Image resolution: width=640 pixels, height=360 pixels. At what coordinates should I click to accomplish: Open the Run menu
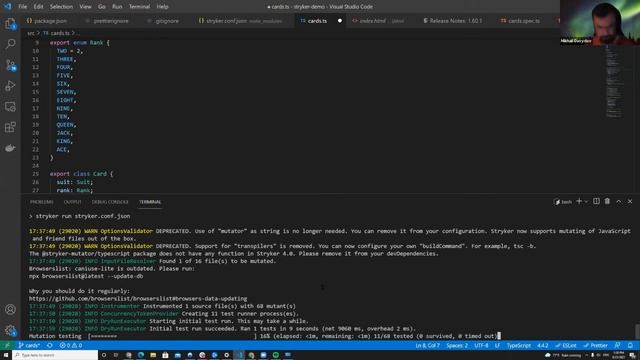click(117, 7)
